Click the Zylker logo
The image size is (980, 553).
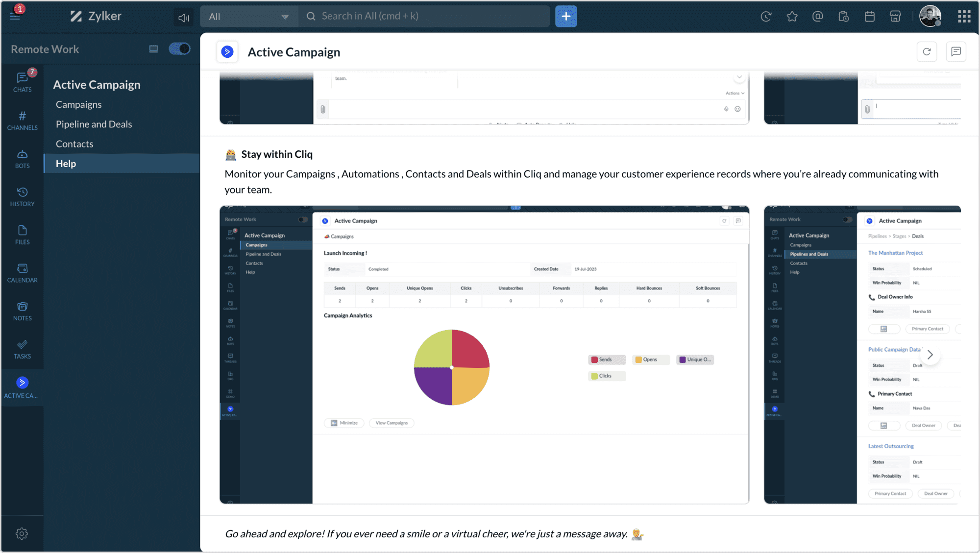pos(96,16)
